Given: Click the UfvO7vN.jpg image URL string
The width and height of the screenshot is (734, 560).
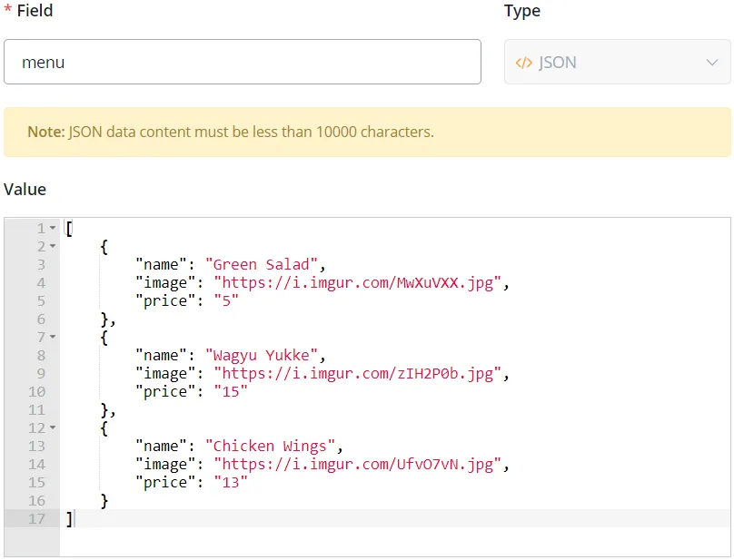Looking at the screenshot, I should tap(358, 465).
